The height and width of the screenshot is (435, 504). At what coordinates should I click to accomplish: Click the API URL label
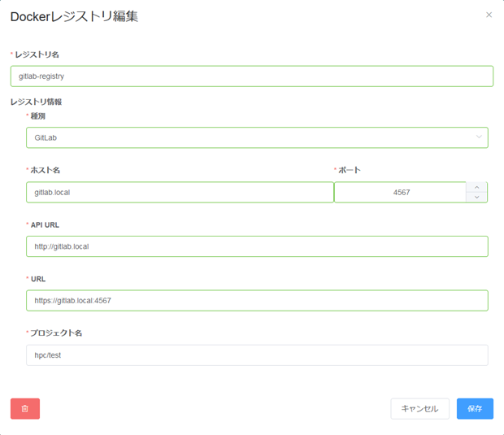pyautogui.click(x=45, y=225)
